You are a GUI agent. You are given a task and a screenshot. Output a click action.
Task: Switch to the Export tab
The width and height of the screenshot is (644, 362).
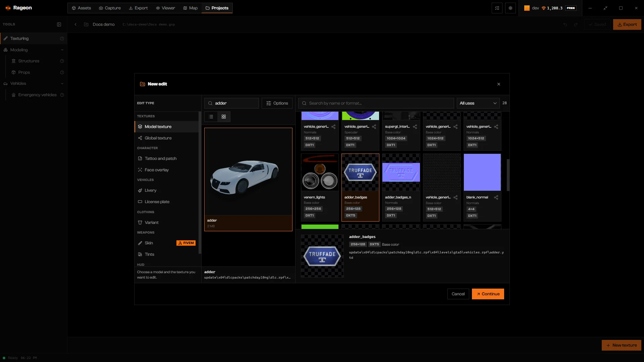(138, 8)
